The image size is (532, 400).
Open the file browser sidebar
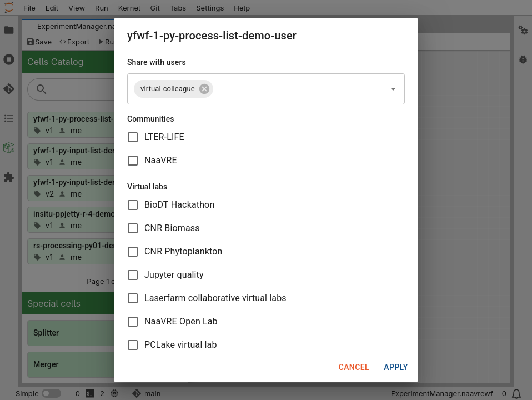[9, 31]
